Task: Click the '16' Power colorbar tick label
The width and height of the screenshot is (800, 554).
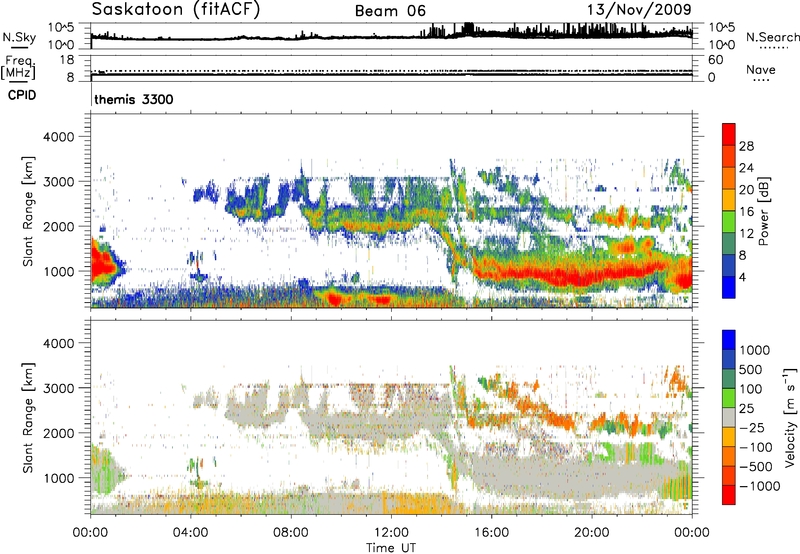Action: point(746,212)
